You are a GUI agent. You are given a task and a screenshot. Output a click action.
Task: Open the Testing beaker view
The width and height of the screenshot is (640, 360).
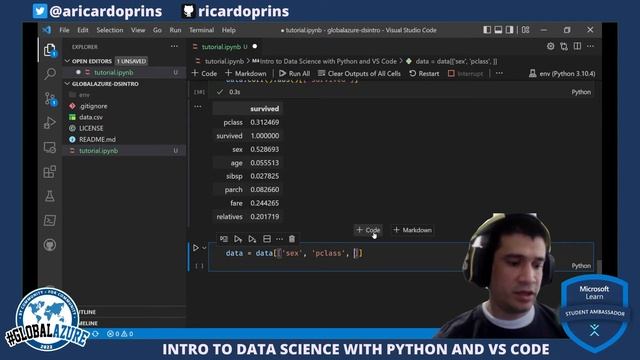click(x=50, y=196)
